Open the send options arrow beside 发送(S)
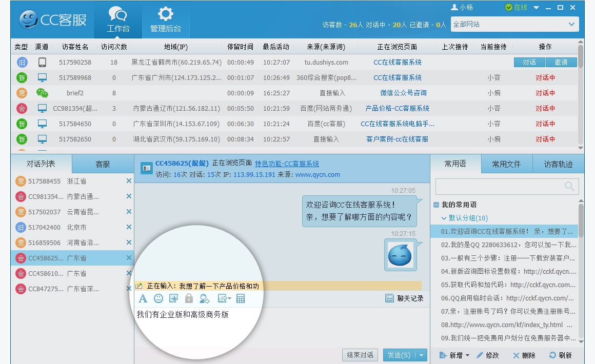This screenshot has height=364, width=595. coord(422,355)
